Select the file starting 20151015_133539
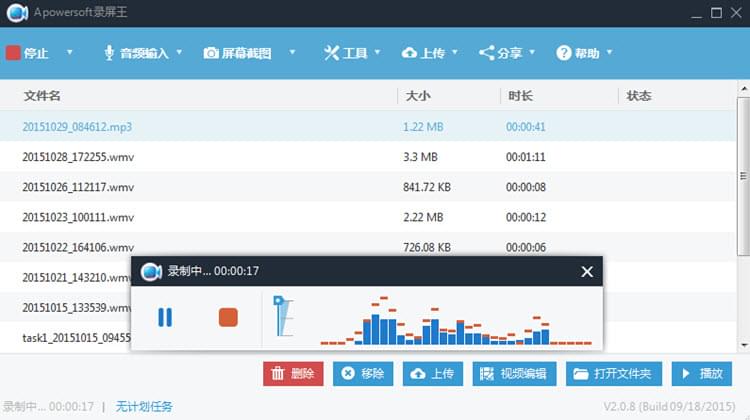750x420 pixels. tap(77, 308)
